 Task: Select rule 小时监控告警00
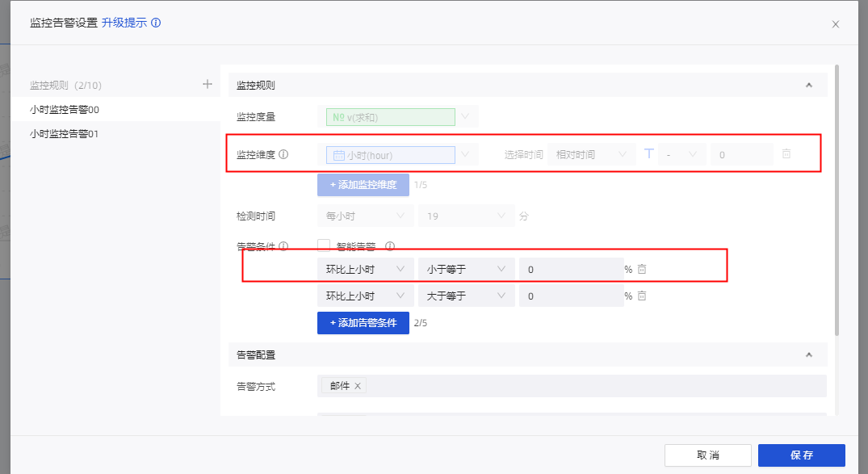point(65,109)
